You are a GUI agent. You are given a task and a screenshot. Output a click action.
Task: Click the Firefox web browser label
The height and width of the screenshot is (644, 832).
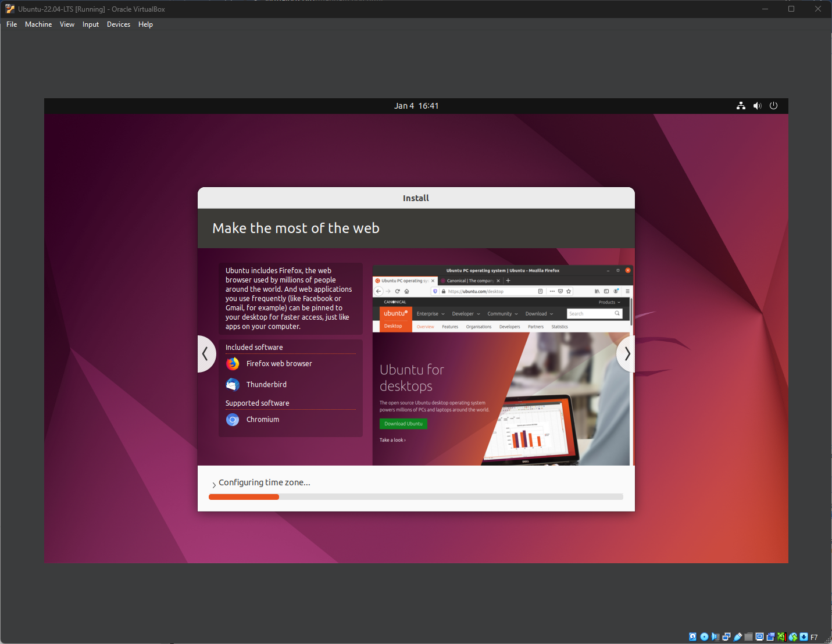[x=279, y=364]
